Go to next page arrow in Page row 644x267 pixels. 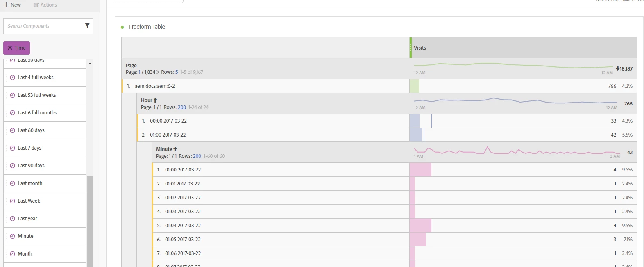tap(158, 72)
